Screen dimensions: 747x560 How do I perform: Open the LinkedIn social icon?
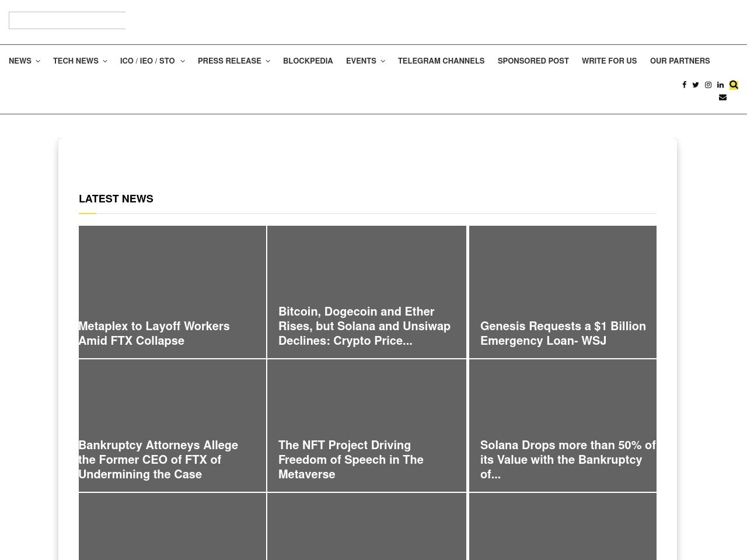[720, 85]
